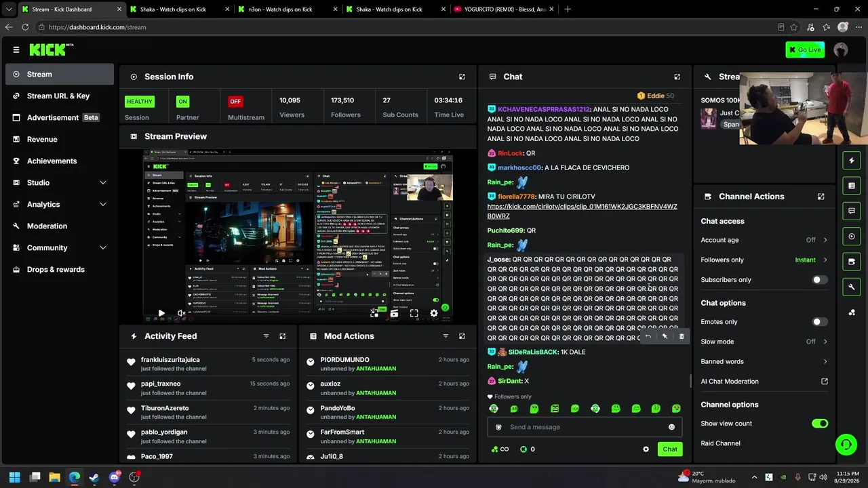The height and width of the screenshot is (488, 868).
Task: Open the browser tab list dropdown
Action: click(9, 9)
